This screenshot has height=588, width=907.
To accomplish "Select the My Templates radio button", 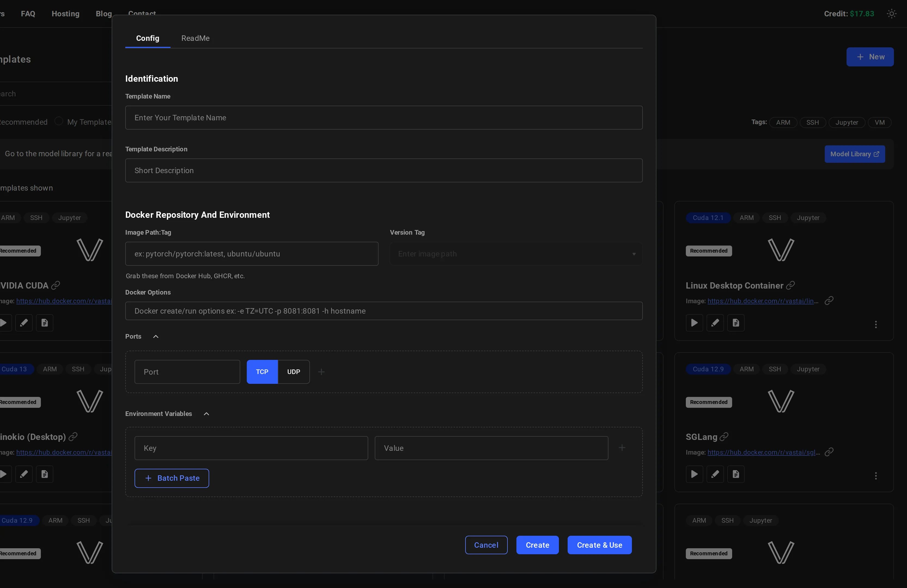I will tap(59, 121).
